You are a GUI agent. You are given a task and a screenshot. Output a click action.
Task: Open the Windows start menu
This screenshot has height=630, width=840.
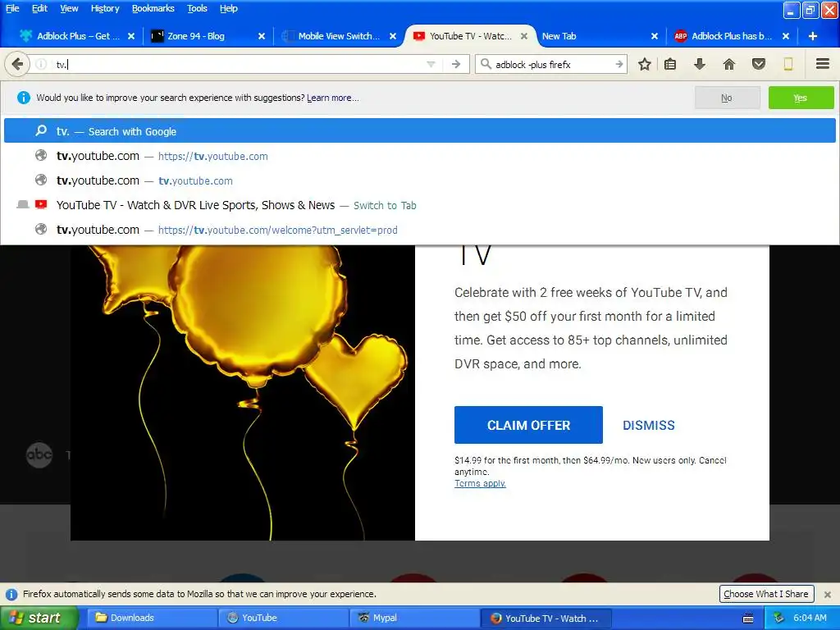39,618
